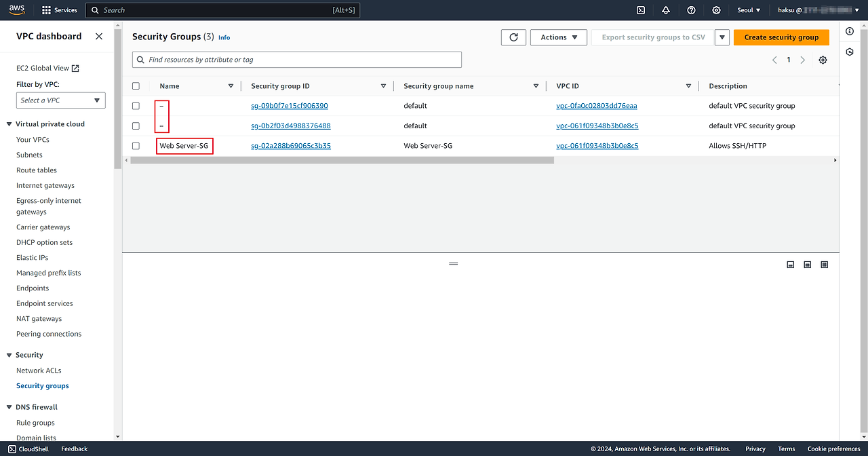Click the AWS logo home icon
Image resolution: width=868 pixels, height=456 pixels.
pyautogui.click(x=17, y=9)
